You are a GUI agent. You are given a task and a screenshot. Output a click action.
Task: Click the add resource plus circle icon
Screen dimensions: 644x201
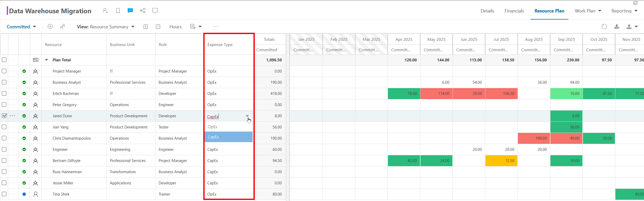point(50,27)
